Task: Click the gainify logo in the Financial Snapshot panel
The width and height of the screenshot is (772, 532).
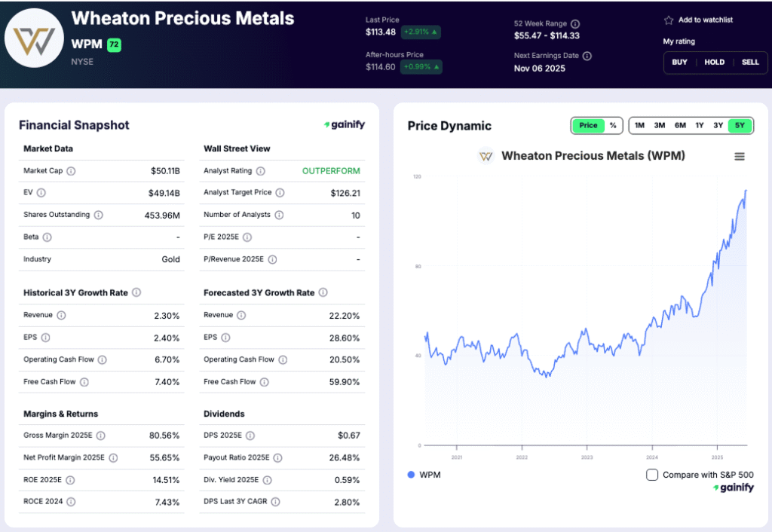Action: (344, 125)
